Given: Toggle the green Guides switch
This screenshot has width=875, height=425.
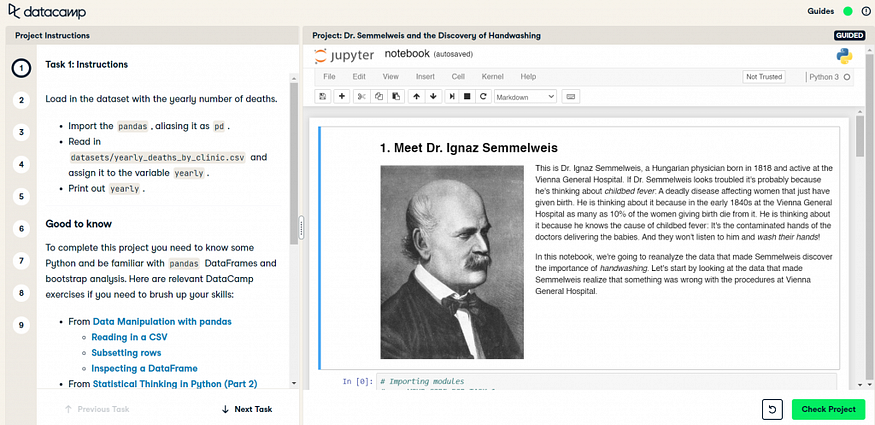Looking at the screenshot, I should pyautogui.click(x=848, y=11).
